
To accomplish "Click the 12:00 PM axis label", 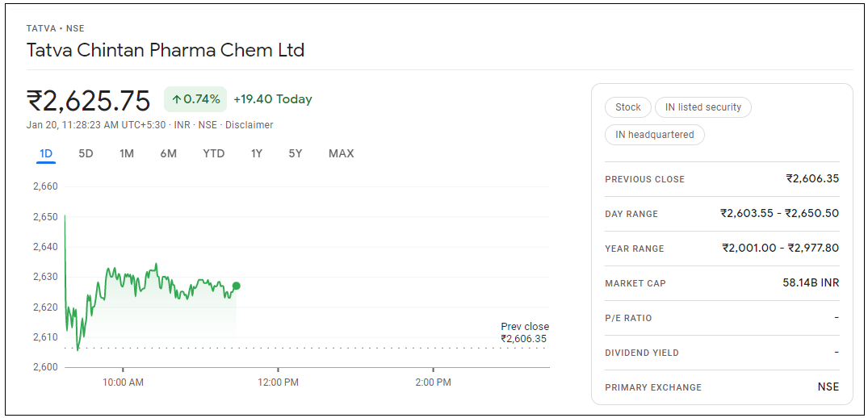I will pyautogui.click(x=278, y=382).
